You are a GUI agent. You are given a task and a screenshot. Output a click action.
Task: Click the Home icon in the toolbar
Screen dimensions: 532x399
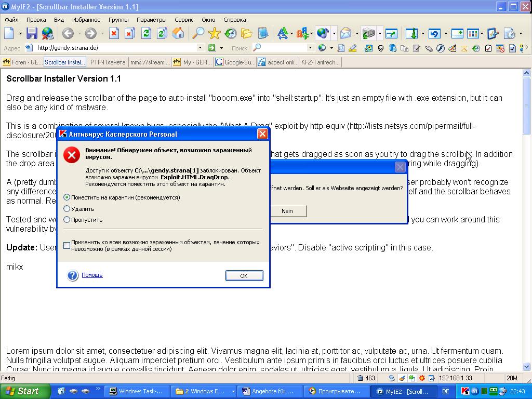pyautogui.click(x=178, y=33)
